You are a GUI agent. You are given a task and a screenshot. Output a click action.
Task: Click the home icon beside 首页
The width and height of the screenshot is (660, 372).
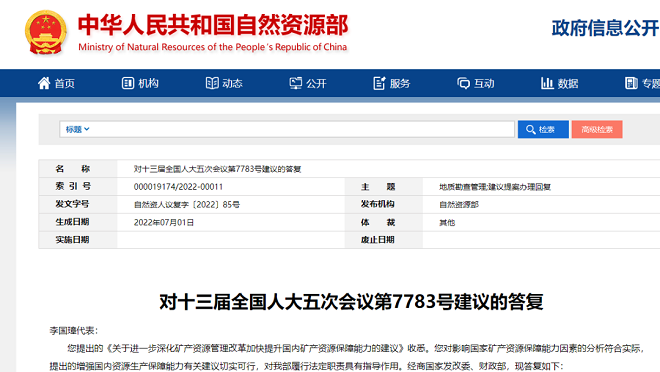coord(44,83)
